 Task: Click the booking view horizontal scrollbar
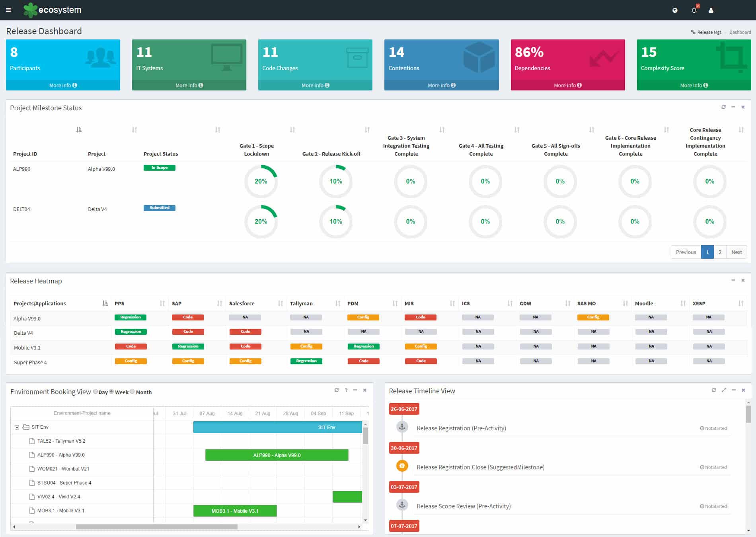point(157,527)
